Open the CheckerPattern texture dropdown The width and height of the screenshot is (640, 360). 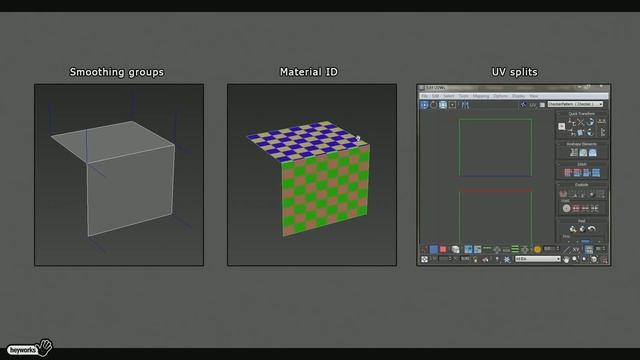click(575, 104)
